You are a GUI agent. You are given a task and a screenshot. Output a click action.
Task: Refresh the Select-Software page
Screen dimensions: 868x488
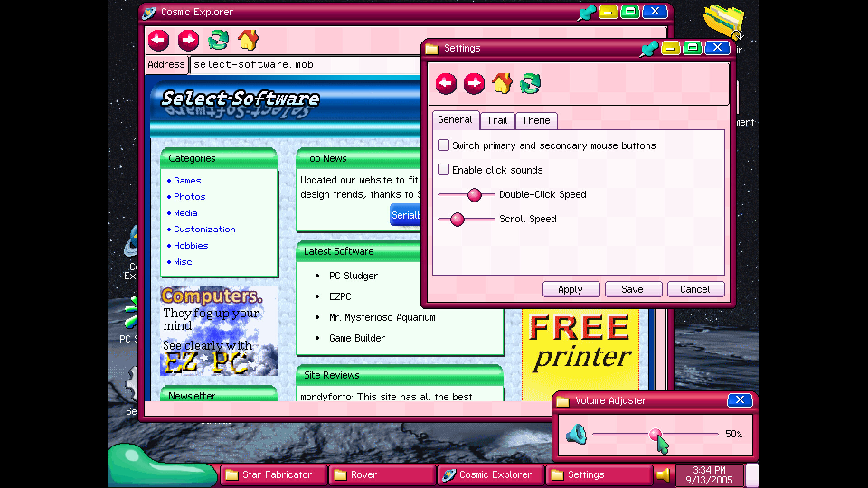tap(218, 40)
